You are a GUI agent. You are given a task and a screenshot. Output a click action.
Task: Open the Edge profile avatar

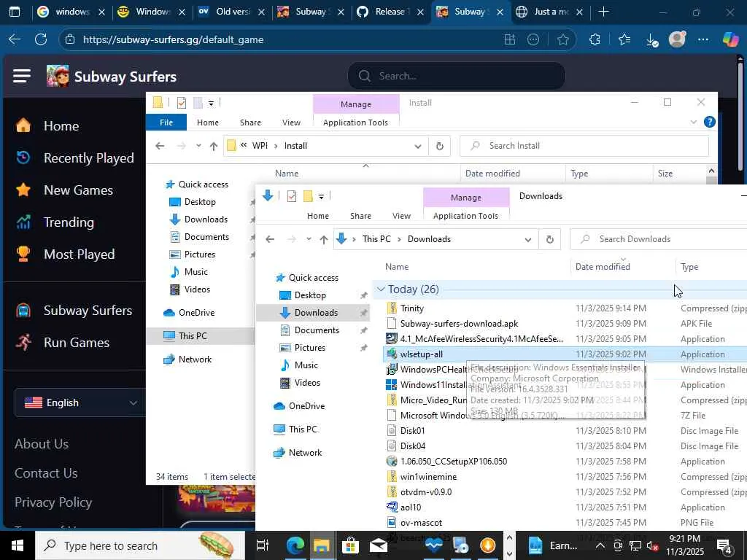pyautogui.click(x=677, y=39)
